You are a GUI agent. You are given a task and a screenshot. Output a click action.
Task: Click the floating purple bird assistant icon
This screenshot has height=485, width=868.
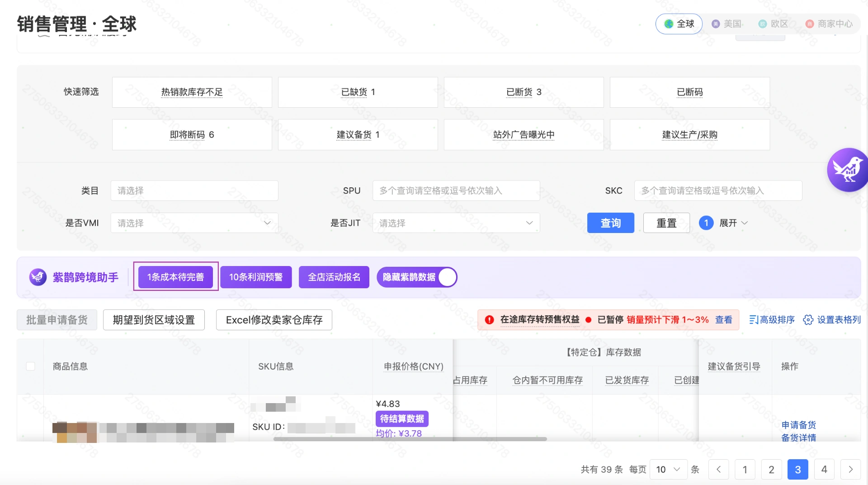pyautogui.click(x=848, y=170)
